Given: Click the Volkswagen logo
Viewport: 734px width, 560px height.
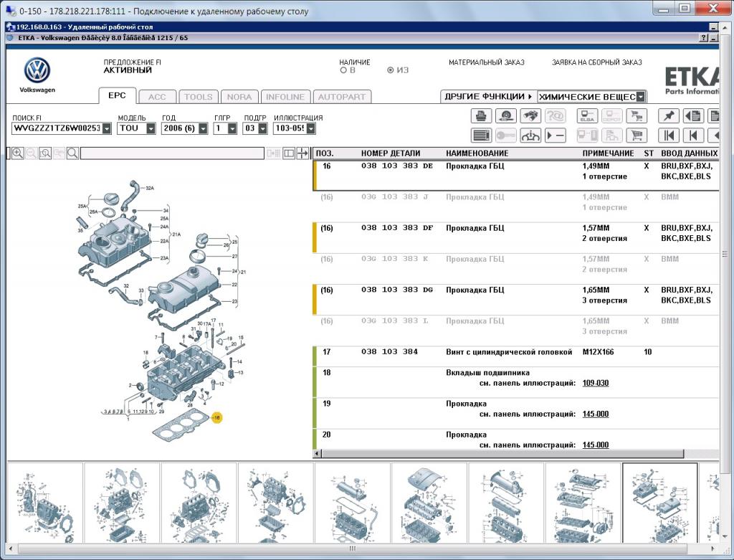Looking at the screenshot, I should (x=37, y=71).
